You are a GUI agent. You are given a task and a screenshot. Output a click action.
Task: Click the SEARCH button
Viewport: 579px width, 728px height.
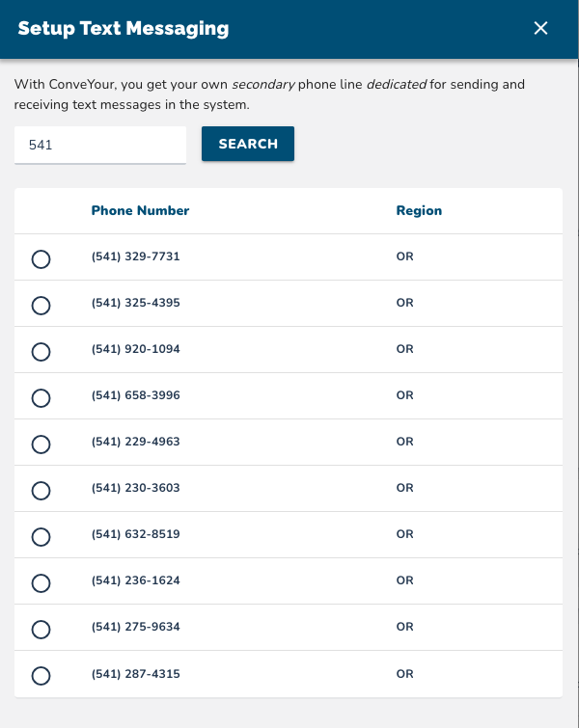point(248,144)
